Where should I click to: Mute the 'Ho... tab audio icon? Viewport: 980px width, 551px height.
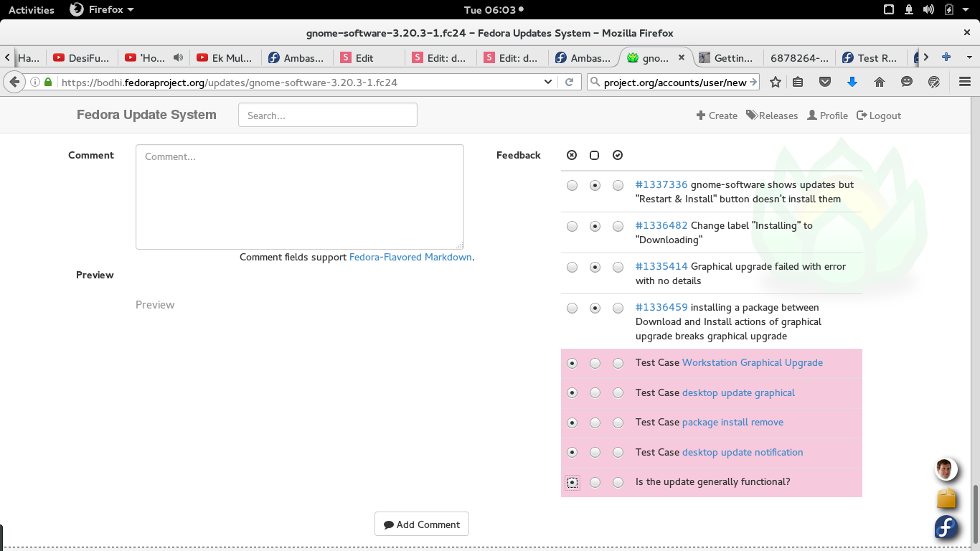coord(178,57)
